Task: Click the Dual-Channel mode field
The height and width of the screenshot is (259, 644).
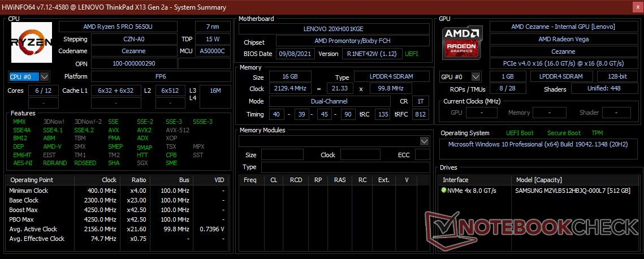Action: (330, 101)
